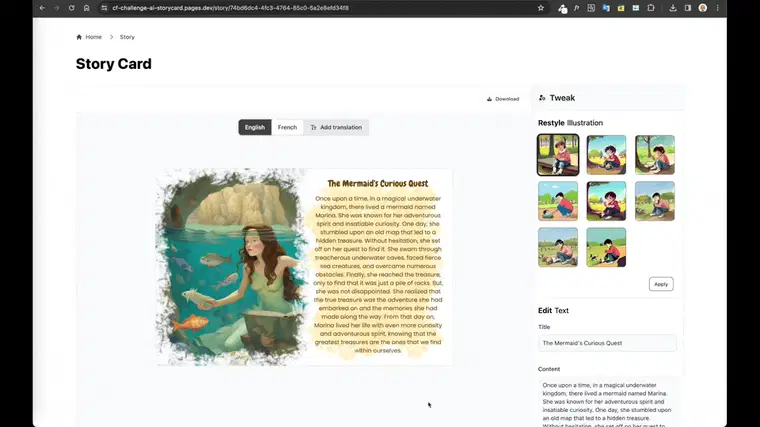Reload the page with refresh icon

tap(71, 8)
